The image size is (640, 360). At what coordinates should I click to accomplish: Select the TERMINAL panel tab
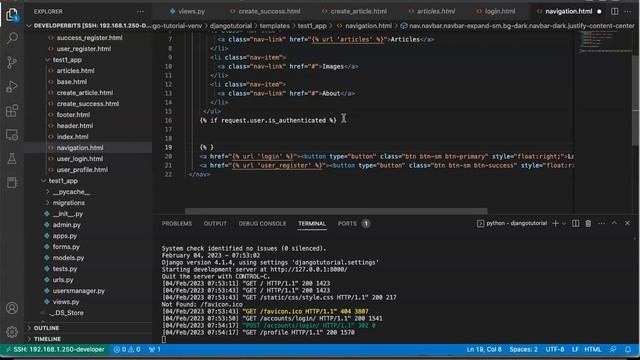[312, 224]
